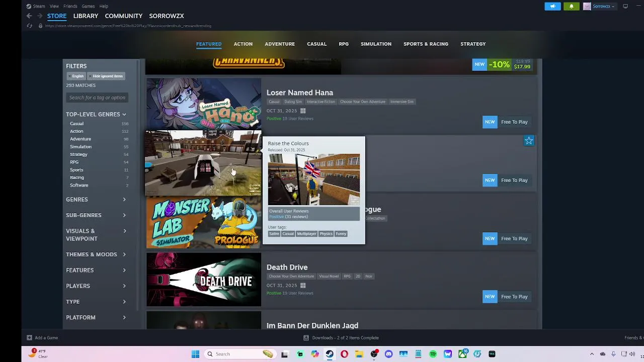Open the Sorrowzx account dropdown
Image resolution: width=644 pixels, height=362 pixels.
coord(603,7)
